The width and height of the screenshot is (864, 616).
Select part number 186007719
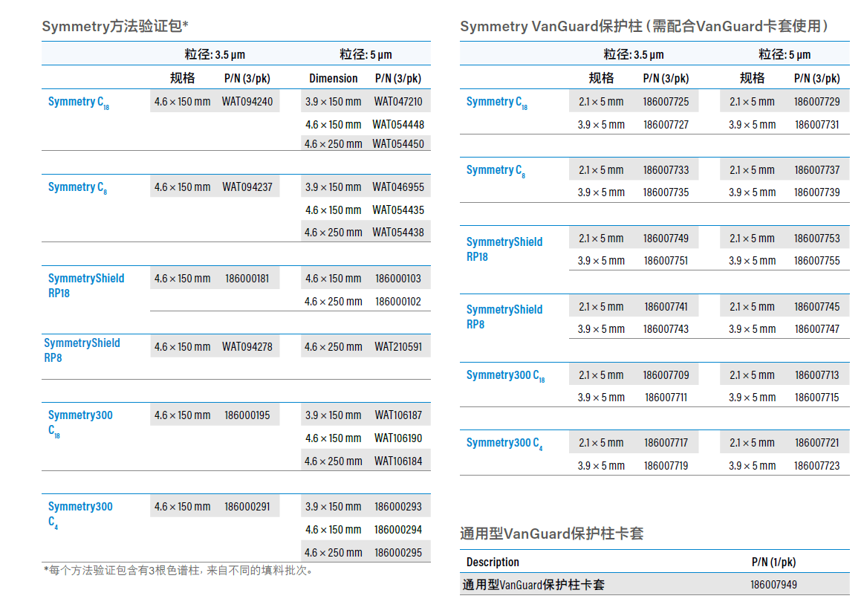[x=666, y=466]
